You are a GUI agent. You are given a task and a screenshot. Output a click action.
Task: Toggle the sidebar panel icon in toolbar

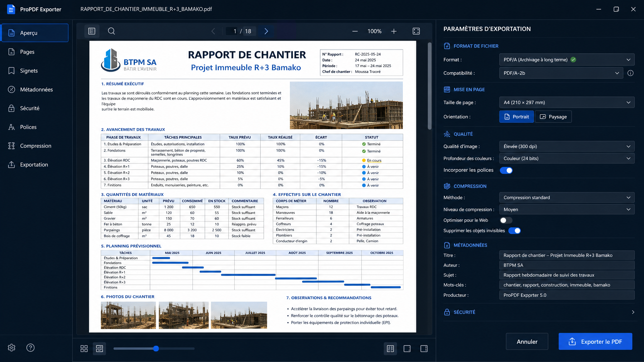[92, 31]
